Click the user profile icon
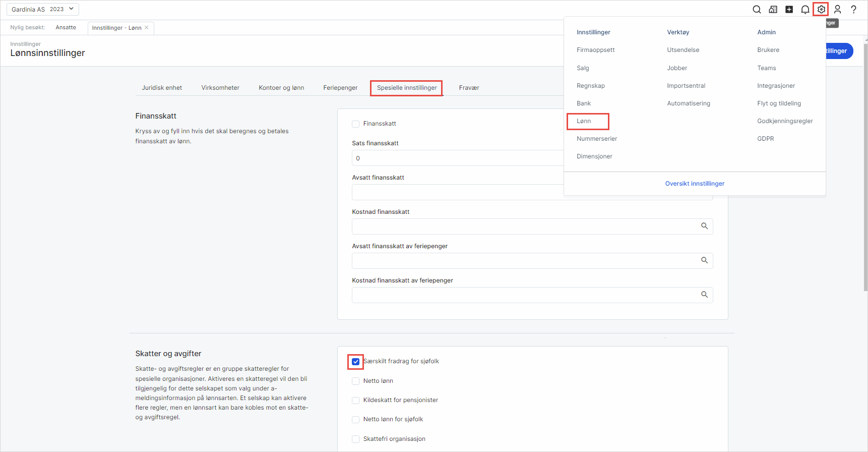This screenshot has width=868, height=452. point(837,10)
